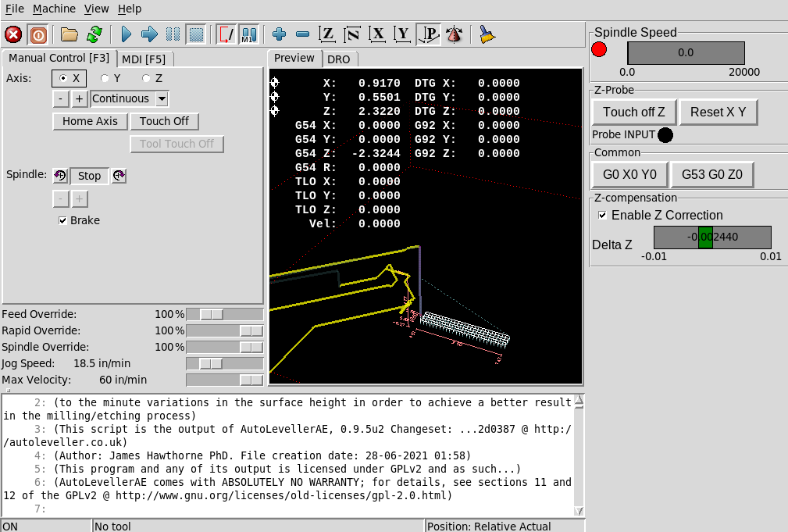The height and width of the screenshot is (532, 788).
Task: Switch to top Z view
Action: tap(328, 34)
